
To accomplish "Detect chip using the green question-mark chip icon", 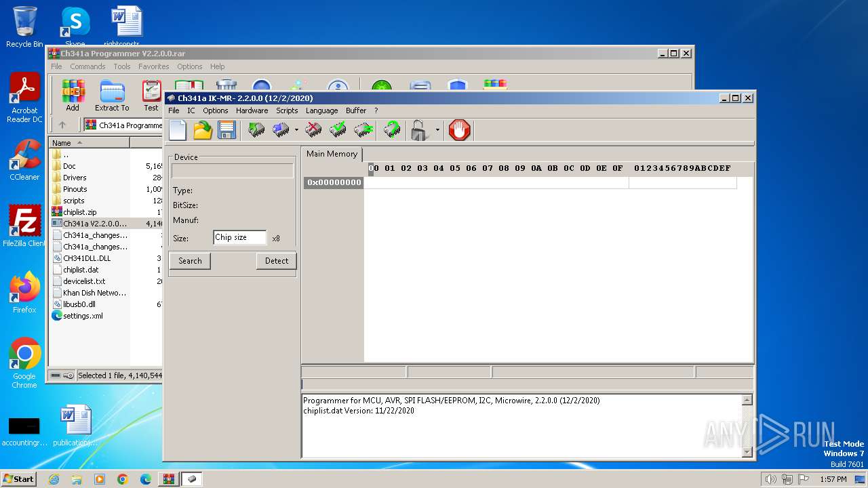I will click(x=392, y=130).
